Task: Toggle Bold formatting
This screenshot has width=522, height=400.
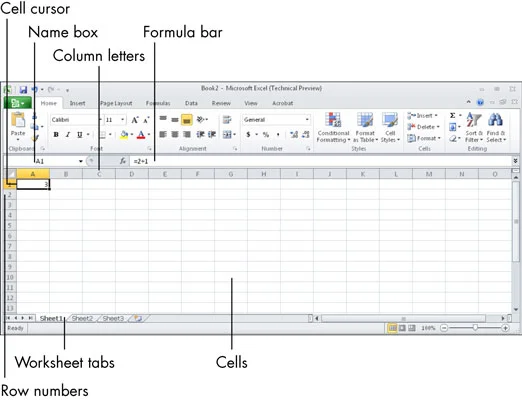Action: click(56, 135)
